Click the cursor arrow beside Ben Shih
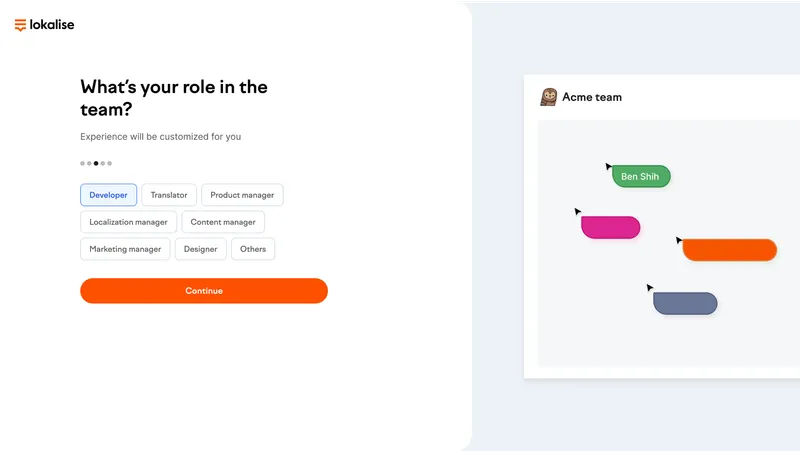This screenshot has width=800, height=451. [609, 167]
